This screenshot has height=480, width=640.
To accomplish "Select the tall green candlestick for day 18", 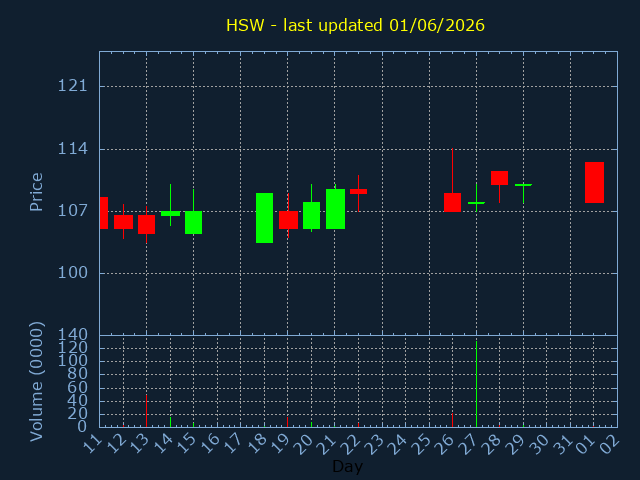I will pyautogui.click(x=264, y=218).
